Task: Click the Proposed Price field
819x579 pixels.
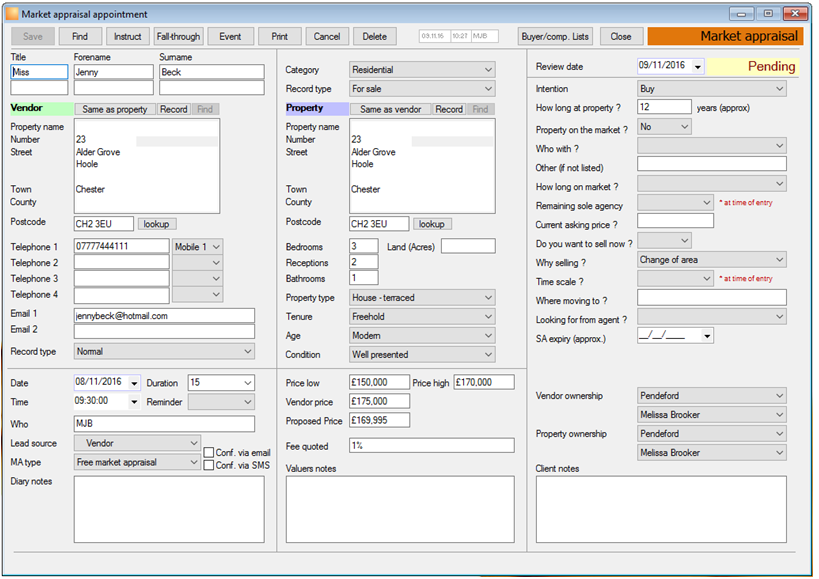Action: (x=379, y=420)
